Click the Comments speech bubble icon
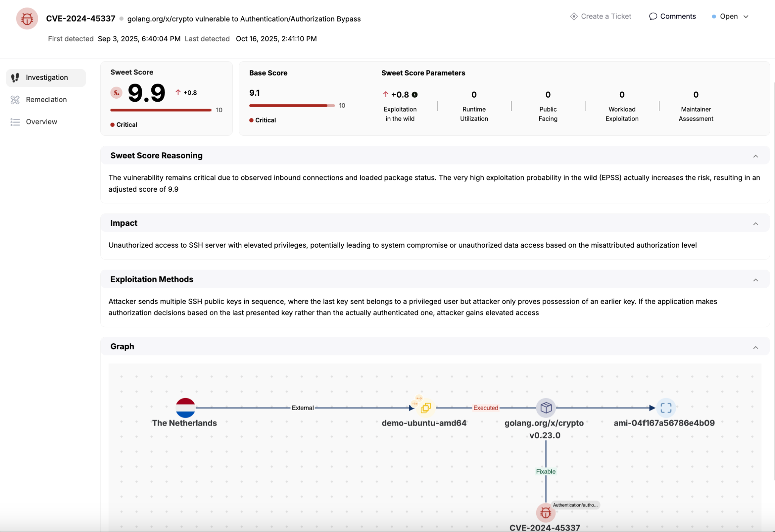 [653, 16]
